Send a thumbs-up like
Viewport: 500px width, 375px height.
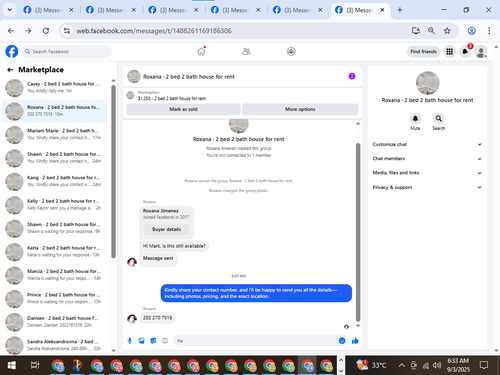click(x=355, y=341)
